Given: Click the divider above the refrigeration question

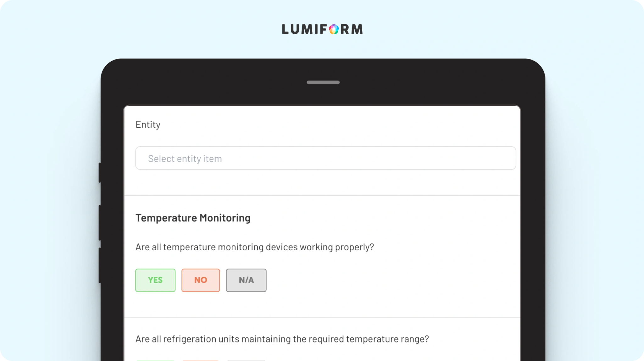Looking at the screenshot, I should pyautogui.click(x=322, y=318).
